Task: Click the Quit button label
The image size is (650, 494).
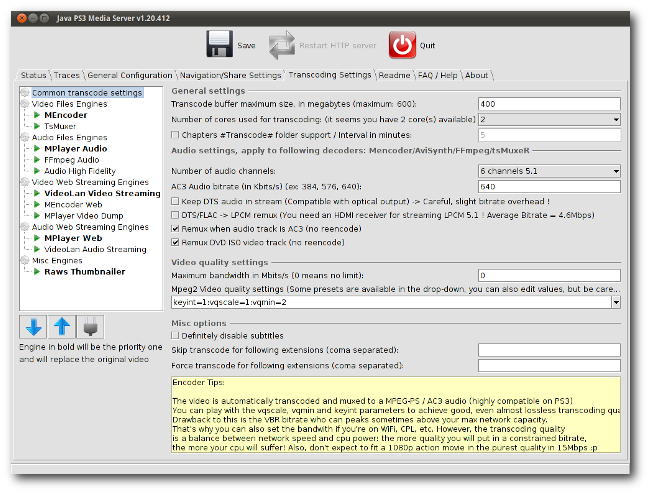Action: click(427, 45)
